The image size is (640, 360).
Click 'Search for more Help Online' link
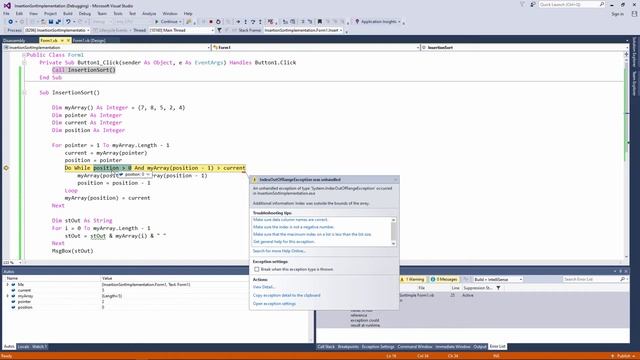(279, 251)
